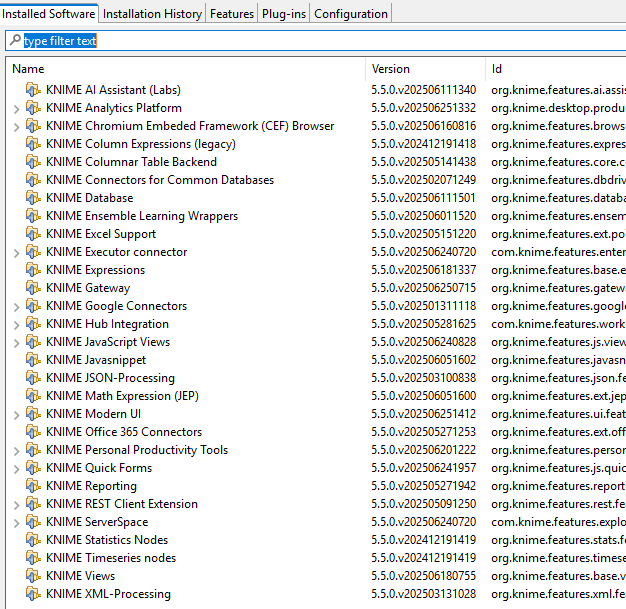Select the KNIME Quick Forms row name
626x609 pixels.
pyautogui.click(x=99, y=468)
